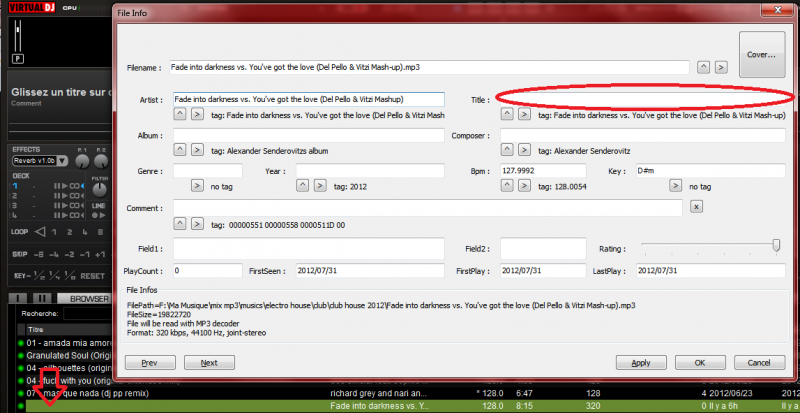This screenshot has height=413, width=800.
Task: Click the effect P.1 knob
Action: [x=82, y=161]
